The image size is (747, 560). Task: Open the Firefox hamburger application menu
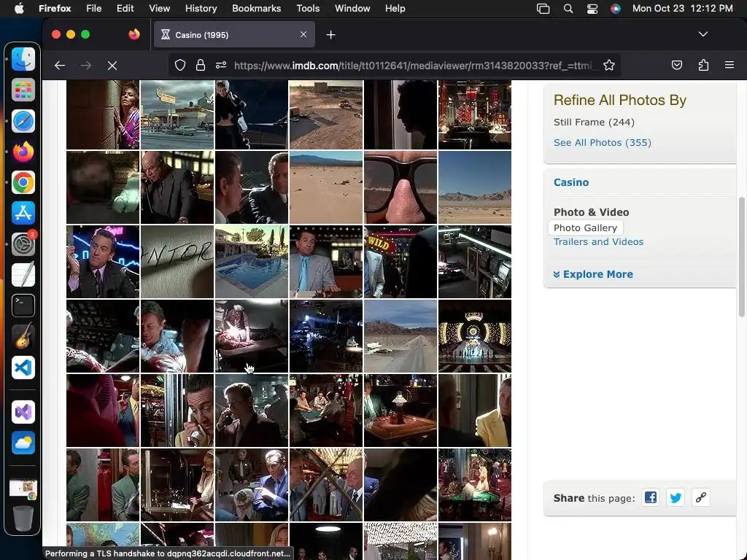click(729, 65)
